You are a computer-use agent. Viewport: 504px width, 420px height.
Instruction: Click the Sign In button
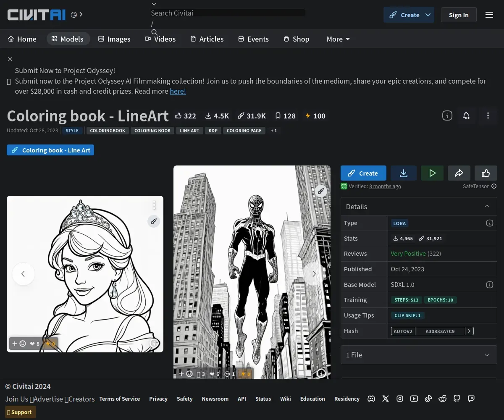click(459, 15)
